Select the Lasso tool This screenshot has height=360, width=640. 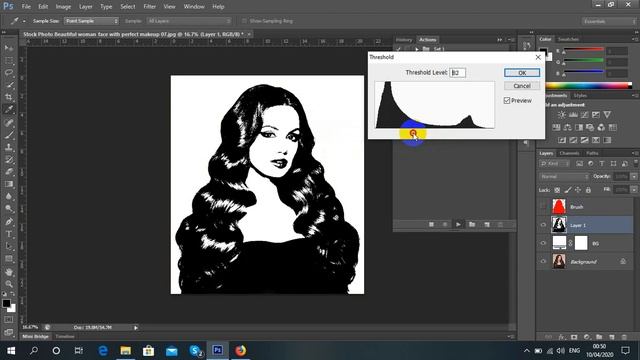[x=9, y=73]
